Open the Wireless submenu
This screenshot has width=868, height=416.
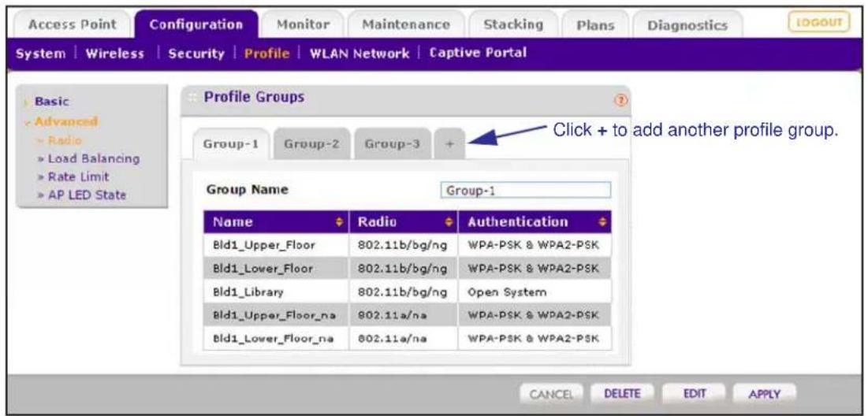(x=114, y=54)
